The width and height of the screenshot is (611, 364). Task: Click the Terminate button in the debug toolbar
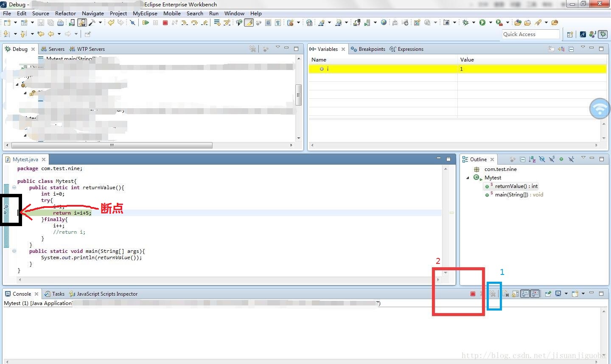(165, 22)
